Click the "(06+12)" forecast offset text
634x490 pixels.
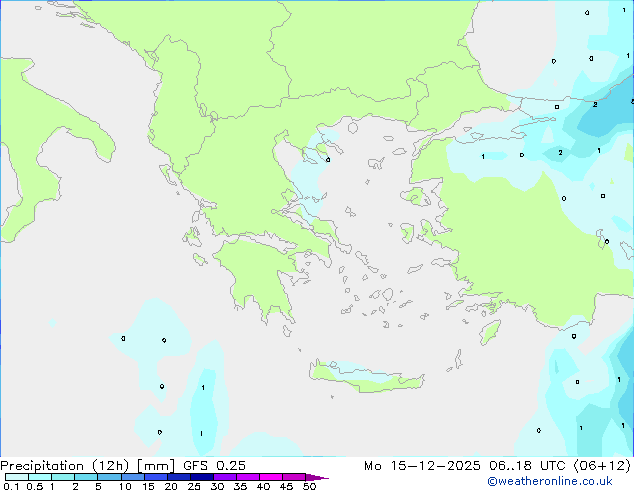click(602, 466)
